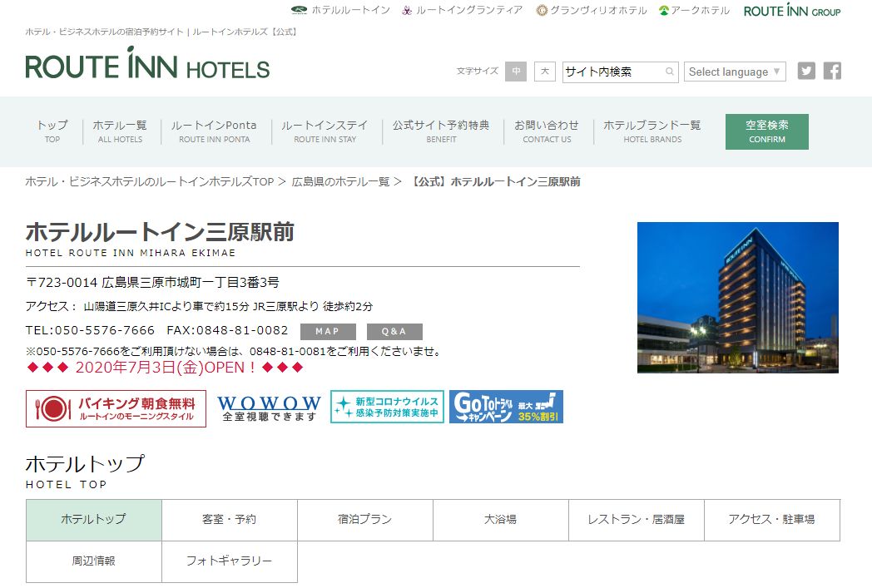The width and height of the screenshot is (872, 588).
Task: Set text size to 大
Action: [545, 72]
